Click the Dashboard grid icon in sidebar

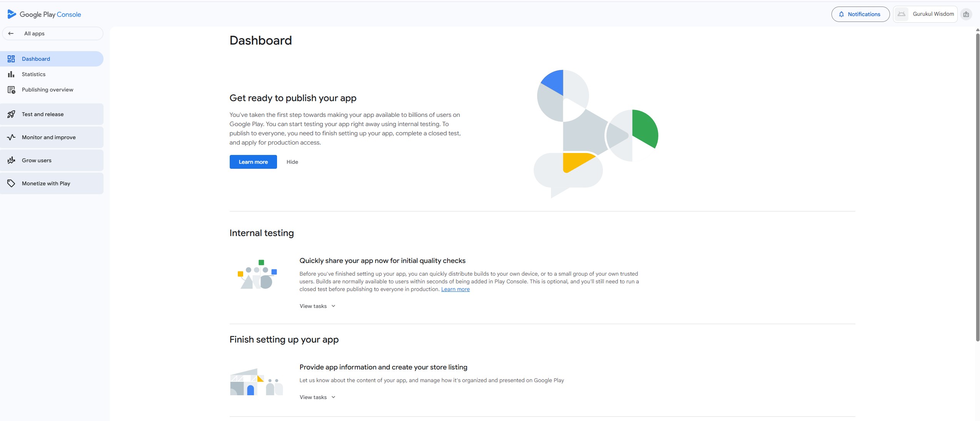(11, 59)
